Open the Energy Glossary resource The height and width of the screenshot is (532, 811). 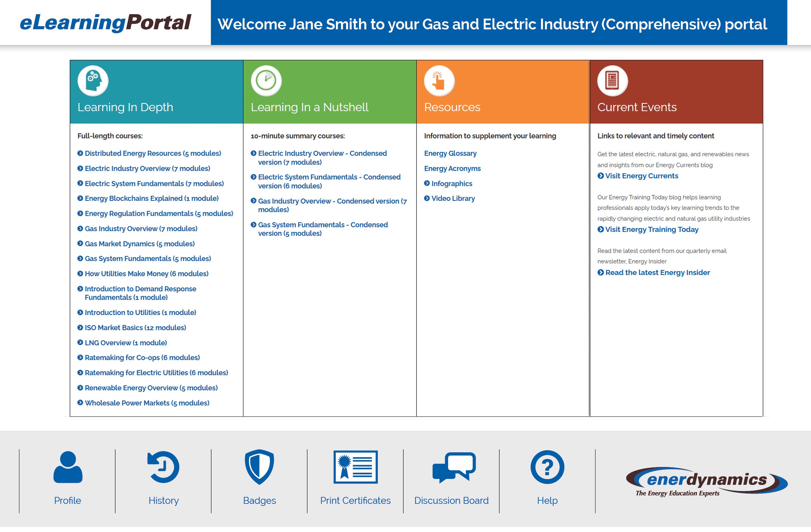point(450,153)
